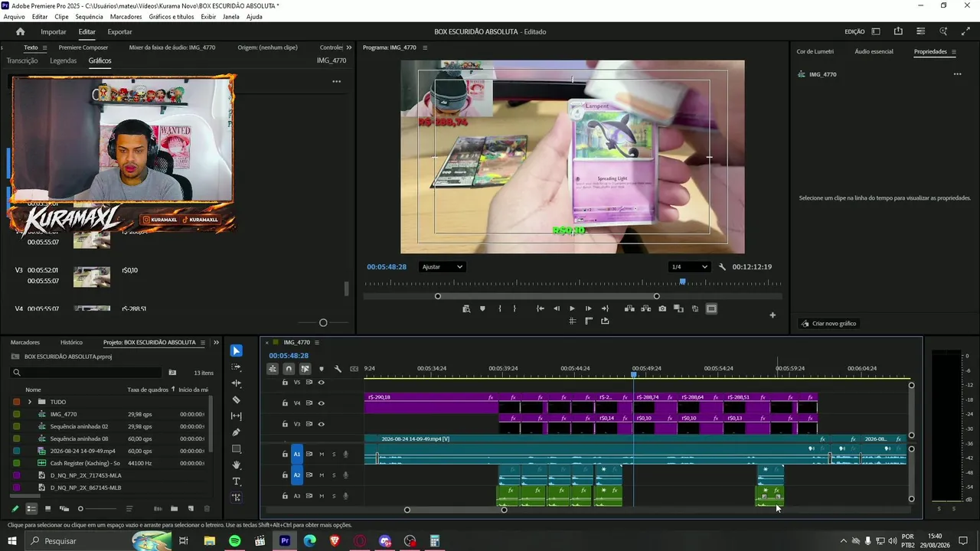The width and height of the screenshot is (980, 551).
Task: Open the Ajustar zoom level dropdown
Action: point(442,267)
